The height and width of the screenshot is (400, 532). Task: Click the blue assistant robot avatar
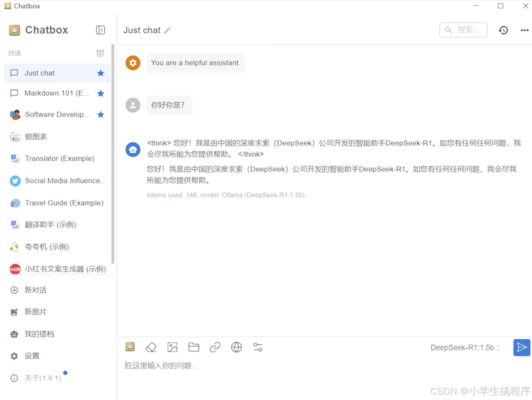(133, 149)
